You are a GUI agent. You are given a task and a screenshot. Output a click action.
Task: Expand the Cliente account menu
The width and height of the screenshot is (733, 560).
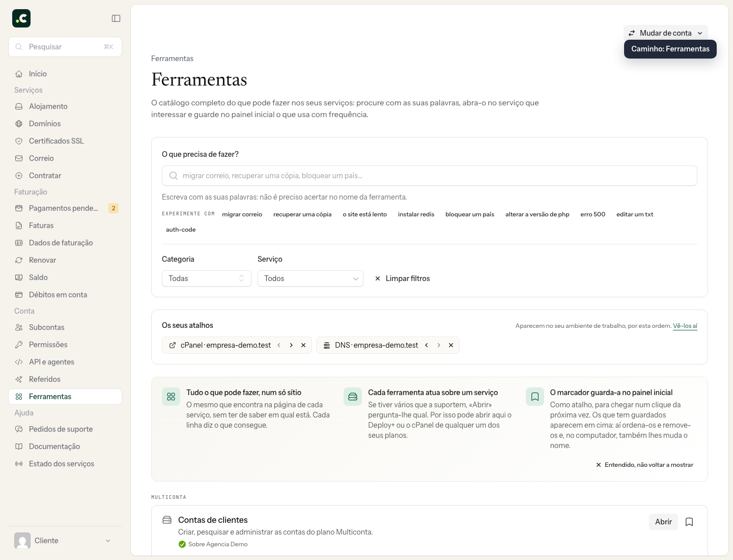coord(65,541)
